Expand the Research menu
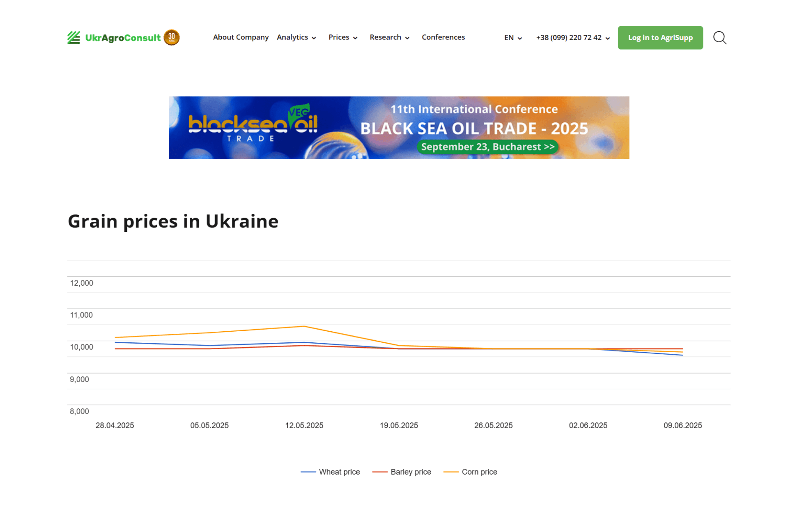 click(389, 37)
